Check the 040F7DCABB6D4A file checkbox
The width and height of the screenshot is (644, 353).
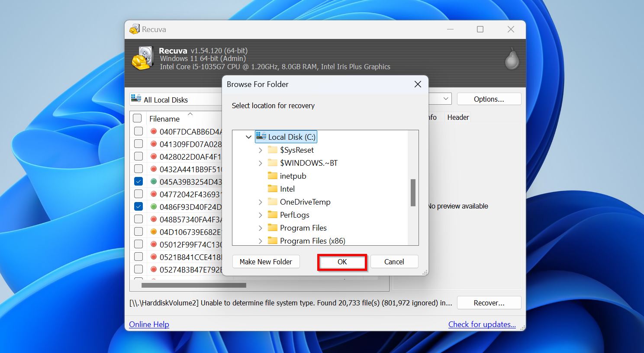(138, 132)
